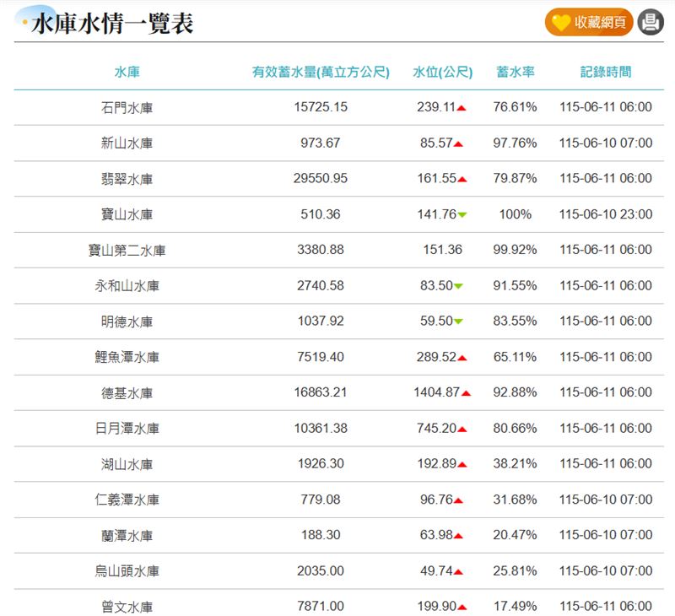This screenshot has height=616, width=675.
Task: Click the 水庫 column header
Action: click(127, 72)
